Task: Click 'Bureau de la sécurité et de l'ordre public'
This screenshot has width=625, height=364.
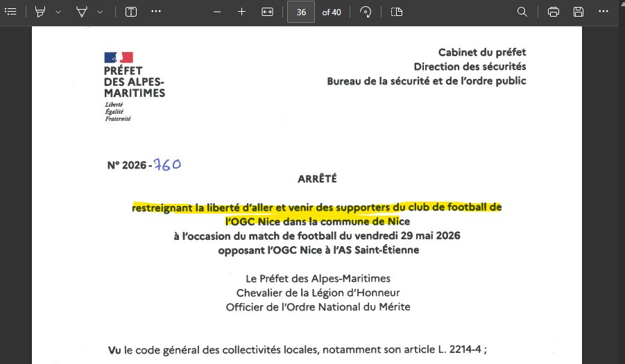Action: click(x=427, y=81)
